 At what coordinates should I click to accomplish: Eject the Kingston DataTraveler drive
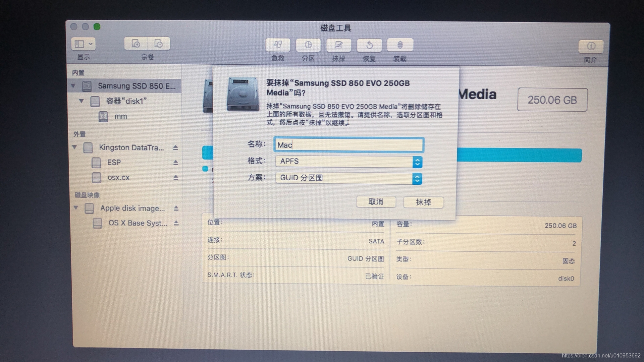175,147
